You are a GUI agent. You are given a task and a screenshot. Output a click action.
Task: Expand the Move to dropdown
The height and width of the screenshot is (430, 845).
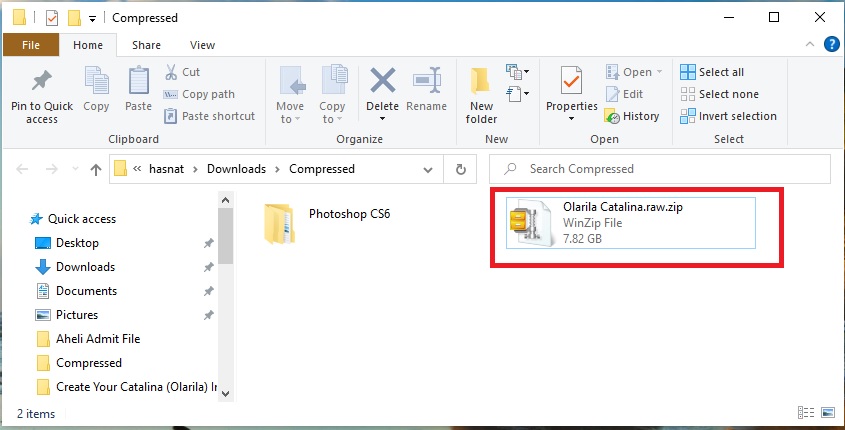point(290,113)
